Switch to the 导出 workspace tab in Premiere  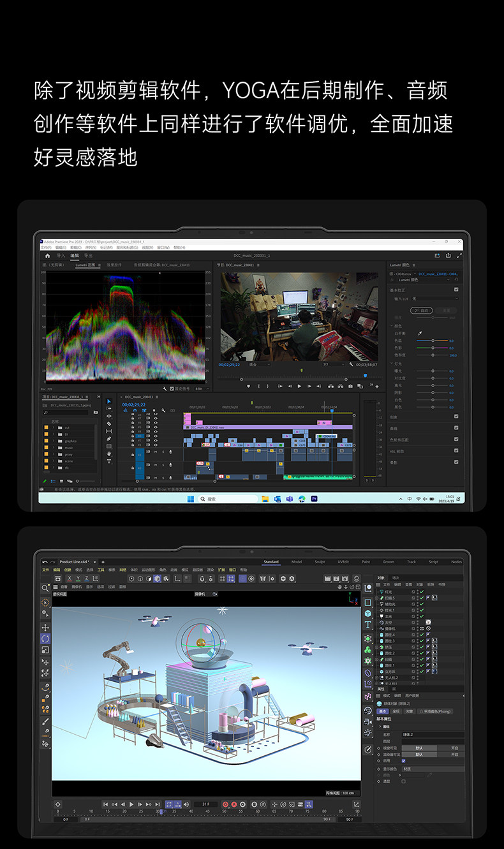(x=88, y=256)
